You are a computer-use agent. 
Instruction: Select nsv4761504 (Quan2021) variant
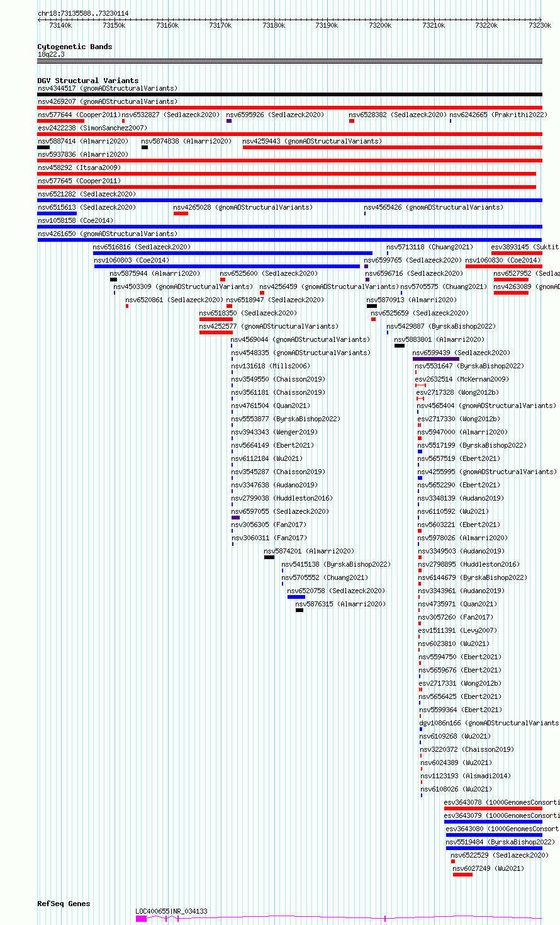271,406
